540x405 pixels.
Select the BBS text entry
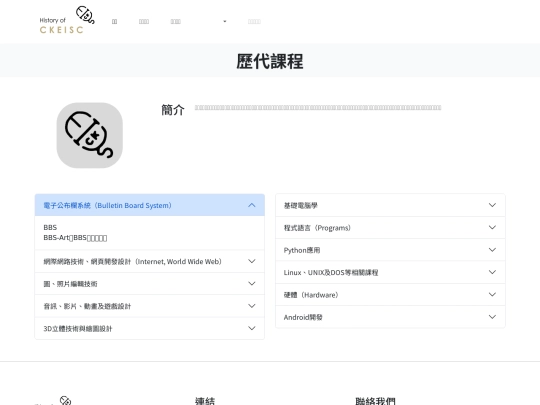pos(50,227)
